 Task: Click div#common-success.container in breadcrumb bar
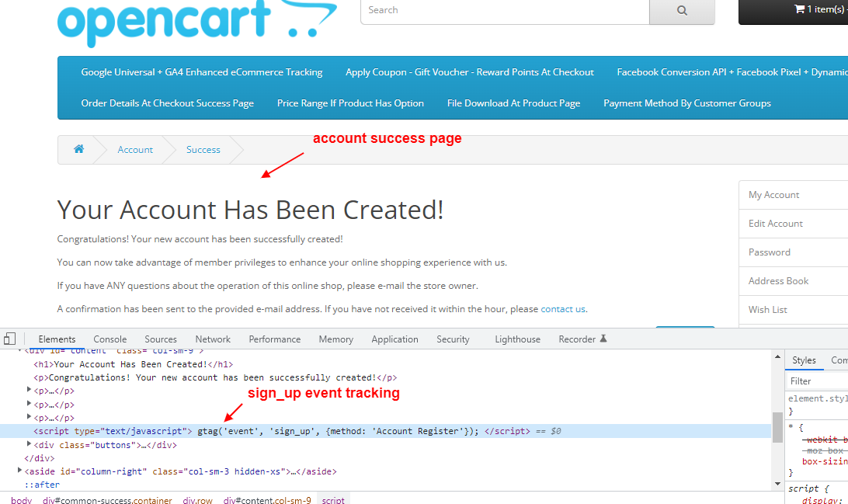107,500
